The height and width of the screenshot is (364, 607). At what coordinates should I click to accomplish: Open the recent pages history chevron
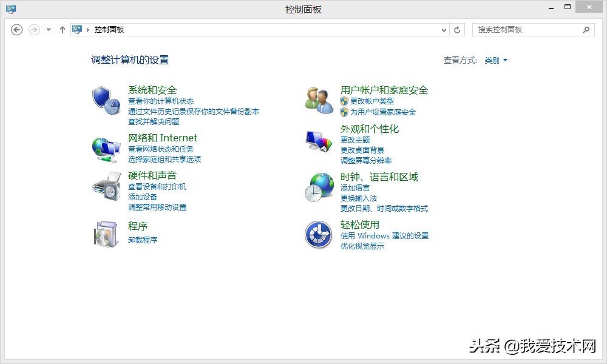click(x=47, y=29)
